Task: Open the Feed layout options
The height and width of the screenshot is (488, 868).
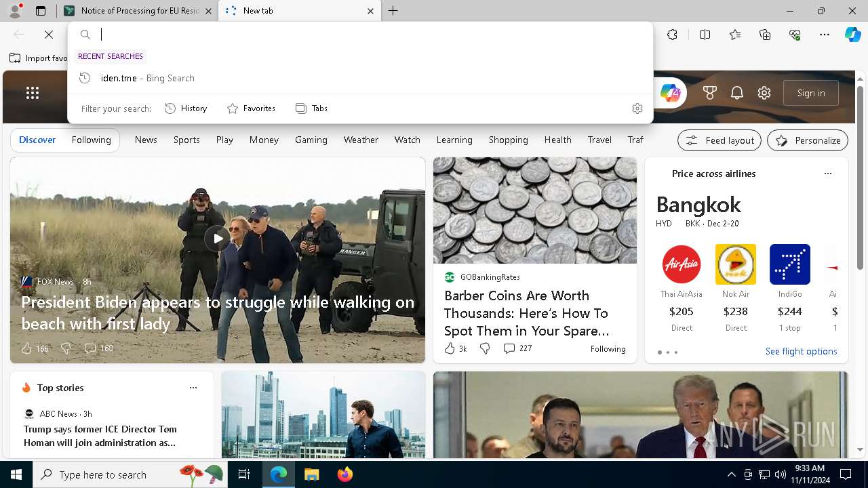Action: click(x=719, y=140)
